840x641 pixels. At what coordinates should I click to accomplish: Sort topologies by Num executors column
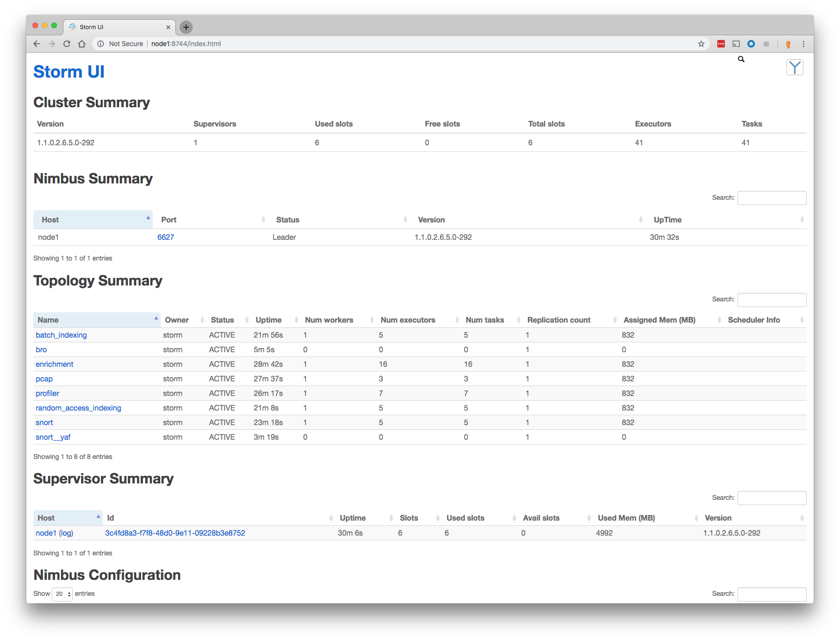[419, 320]
